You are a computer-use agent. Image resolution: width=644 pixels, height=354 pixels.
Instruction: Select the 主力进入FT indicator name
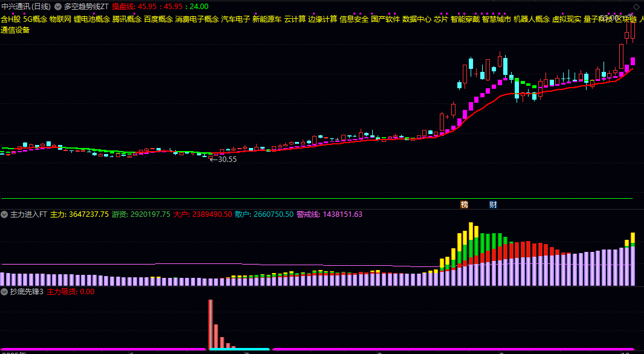(29, 214)
